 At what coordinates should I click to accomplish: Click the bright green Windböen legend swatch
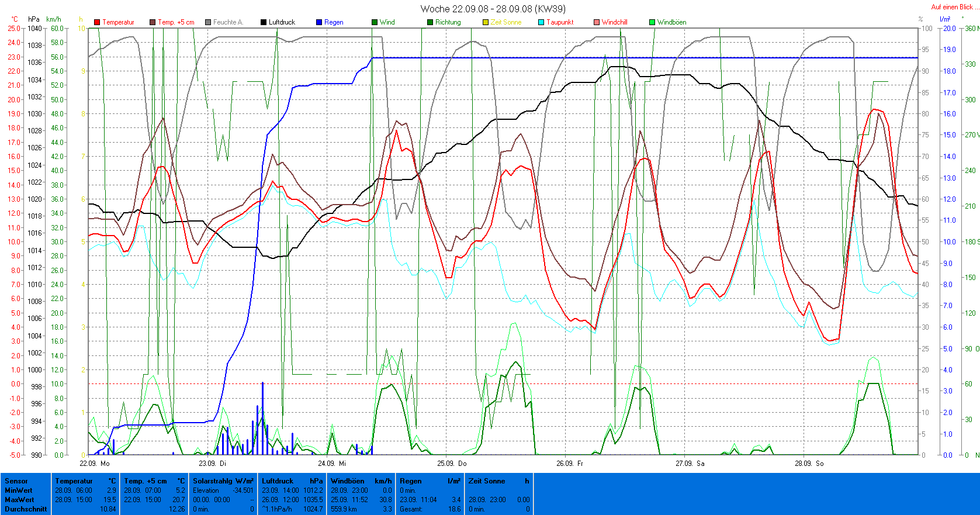[x=652, y=22]
